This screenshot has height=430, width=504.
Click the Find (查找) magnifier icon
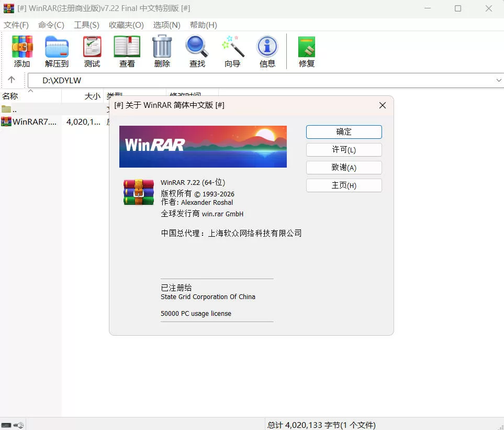(x=197, y=46)
